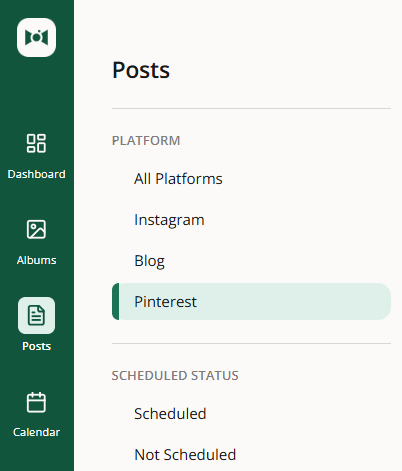Filter posts by Instagram
The height and width of the screenshot is (471, 402).
[x=251, y=220]
